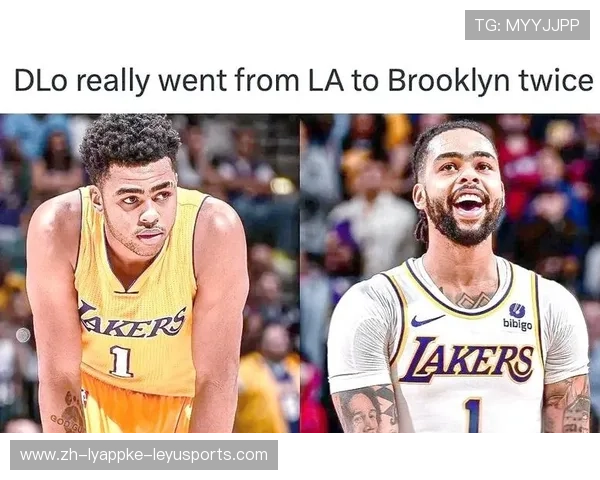Viewport: 600px width, 480px height.
Task: Click the word Brooklyn in the caption
Action: point(449,81)
